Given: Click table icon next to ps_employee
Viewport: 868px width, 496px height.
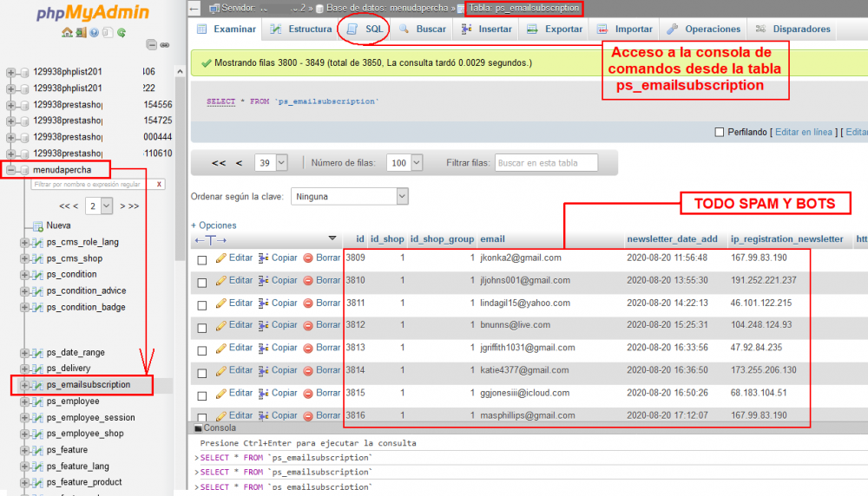Looking at the screenshot, I should (x=37, y=401).
